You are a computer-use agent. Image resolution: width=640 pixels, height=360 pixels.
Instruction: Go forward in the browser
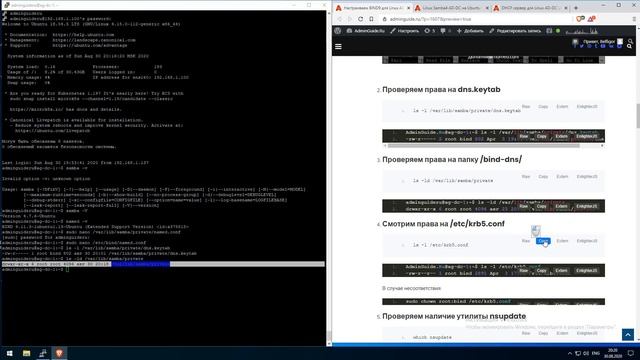pyautogui.click(x=350, y=19)
